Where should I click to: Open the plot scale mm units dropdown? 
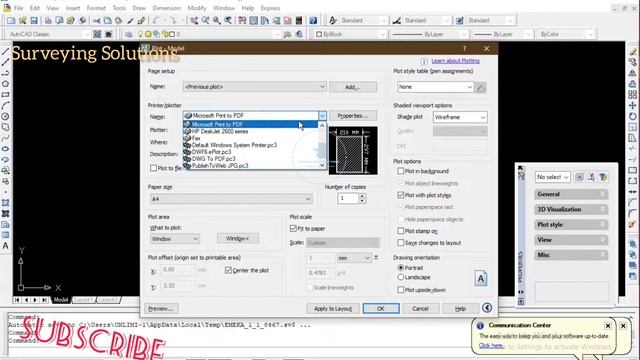[x=354, y=258]
